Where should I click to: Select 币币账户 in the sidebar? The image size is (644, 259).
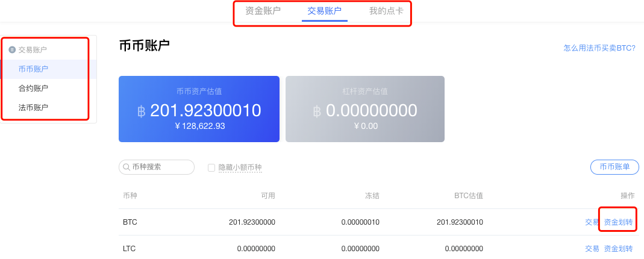[34, 69]
